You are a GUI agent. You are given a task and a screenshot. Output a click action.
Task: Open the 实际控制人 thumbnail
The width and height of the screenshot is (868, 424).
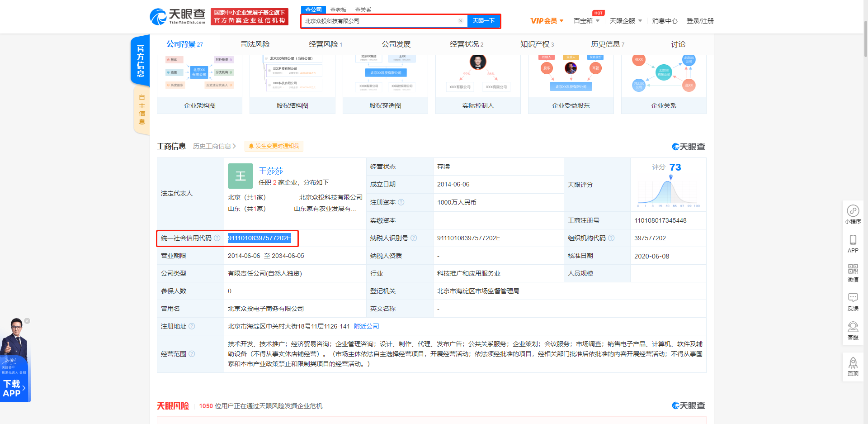pyautogui.click(x=478, y=84)
